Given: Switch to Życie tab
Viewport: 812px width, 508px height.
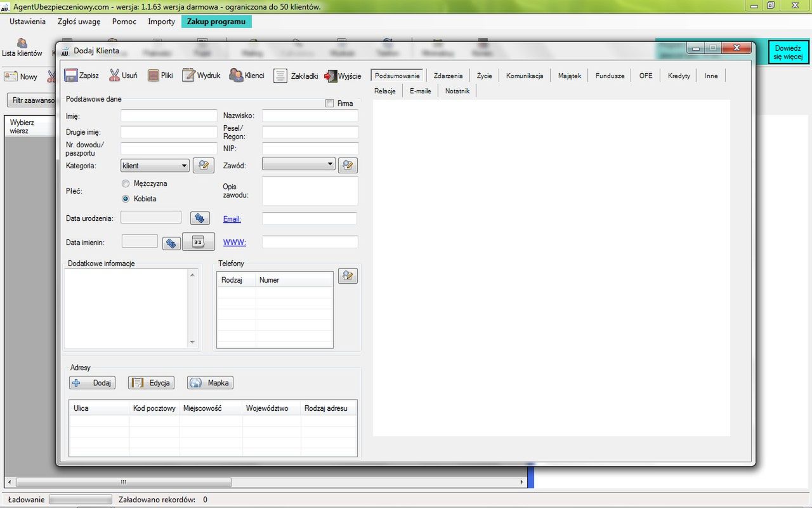Looking at the screenshot, I should [x=485, y=76].
